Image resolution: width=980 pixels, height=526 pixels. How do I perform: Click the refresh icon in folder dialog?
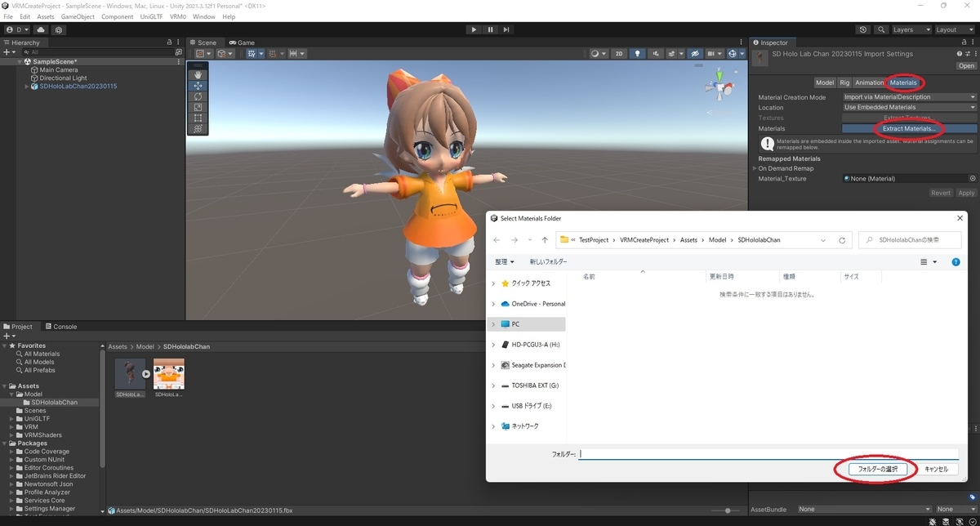pos(842,240)
